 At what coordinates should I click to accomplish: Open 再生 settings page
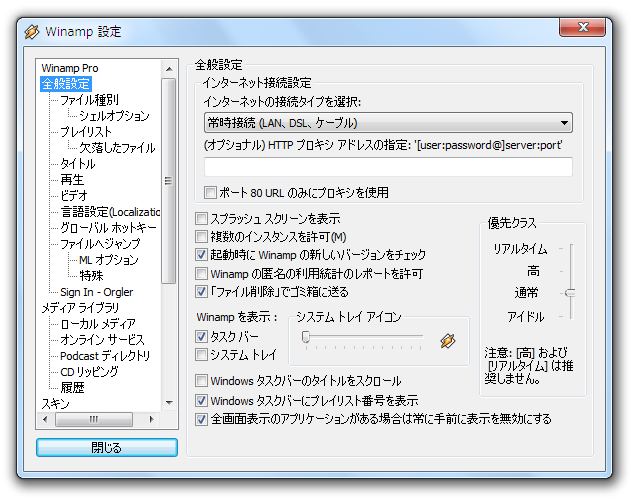72,180
